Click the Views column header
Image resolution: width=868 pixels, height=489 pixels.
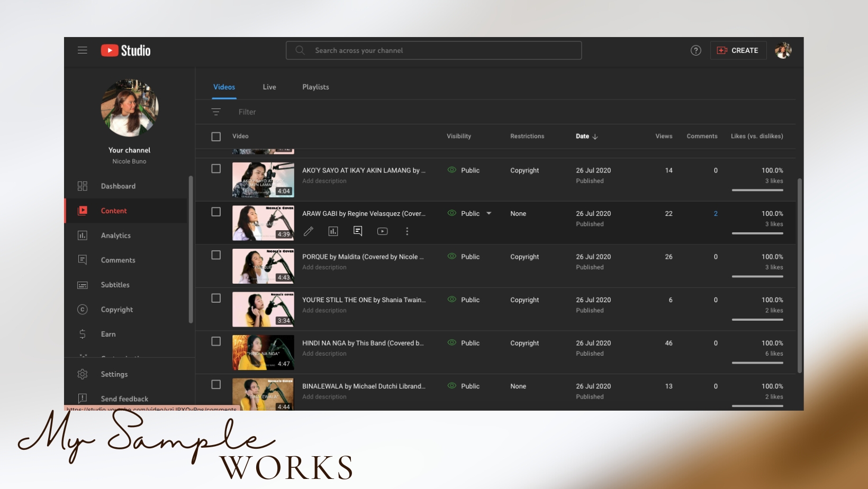[x=664, y=136]
